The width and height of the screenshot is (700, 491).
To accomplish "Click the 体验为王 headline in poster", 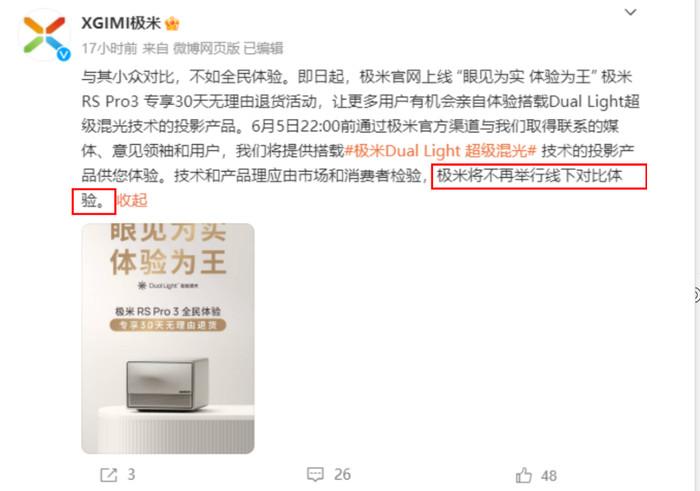I will 168,262.
